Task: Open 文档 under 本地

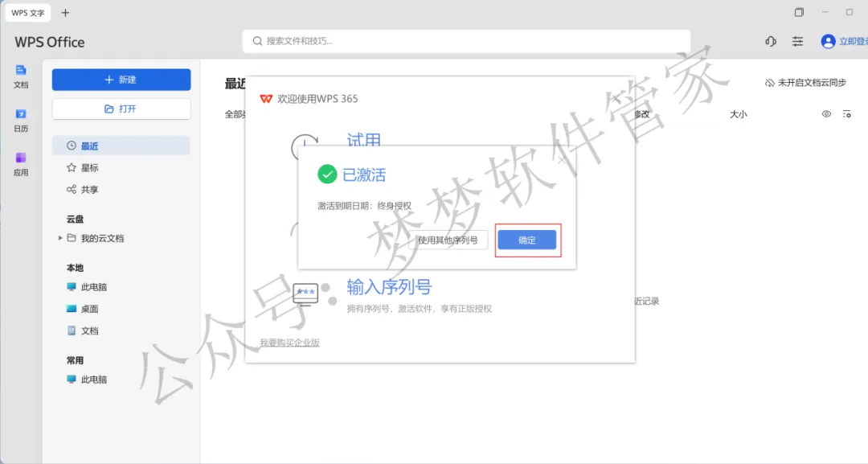Action: [x=89, y=331]
